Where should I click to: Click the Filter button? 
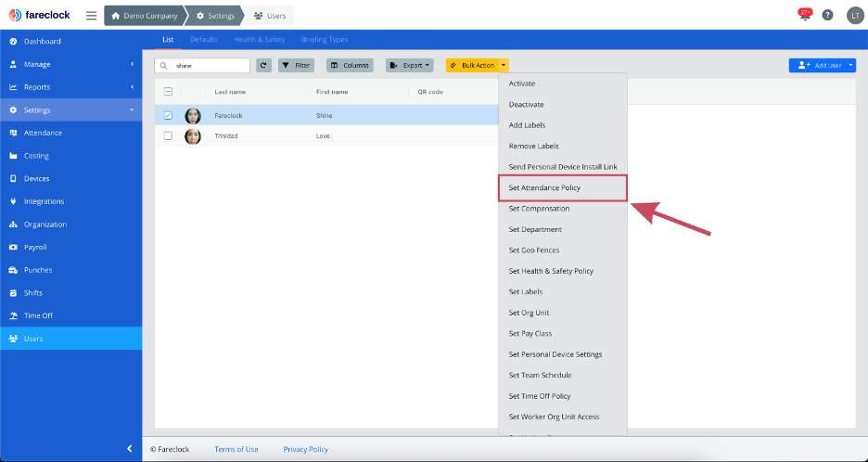click(296, 65)
